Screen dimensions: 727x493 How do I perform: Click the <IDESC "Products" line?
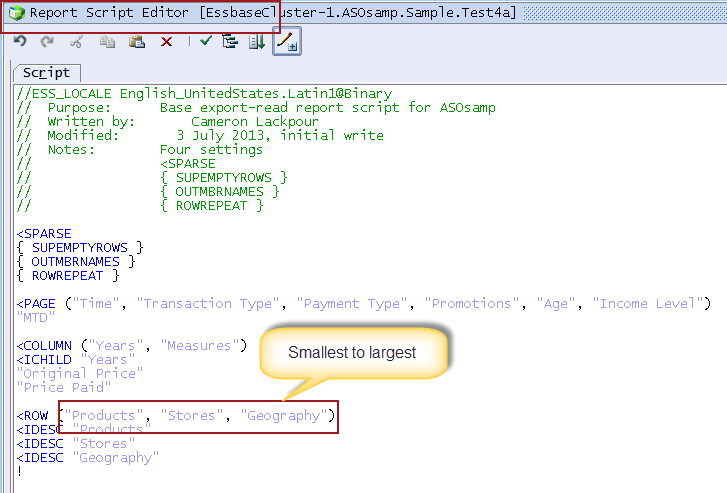pyautogui.click(x=84, y=429)
